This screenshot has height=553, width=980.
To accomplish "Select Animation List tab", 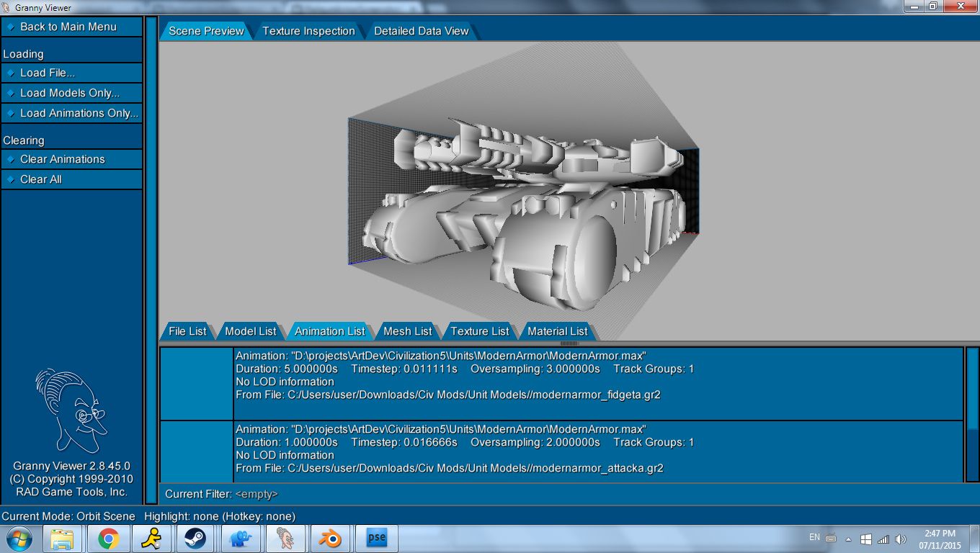I will coord(329,331).
